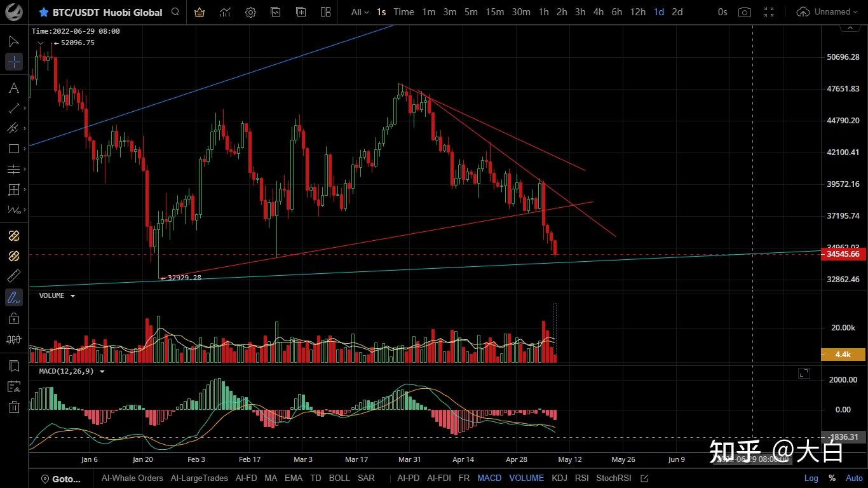Open the panel layout icon
This screenshot has height=488, width=868.
326,12
